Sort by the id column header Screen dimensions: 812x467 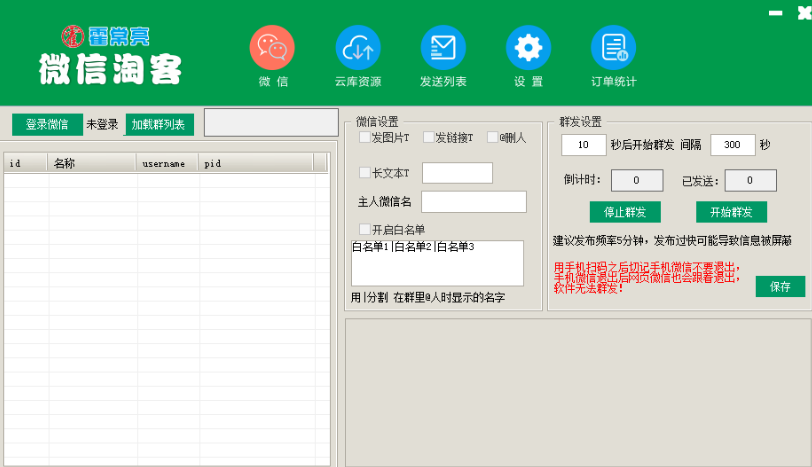click(x=25, y=164)
